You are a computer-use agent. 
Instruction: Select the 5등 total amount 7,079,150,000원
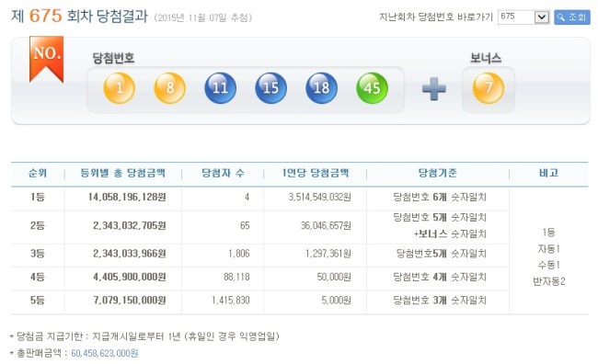click(130, 301)
